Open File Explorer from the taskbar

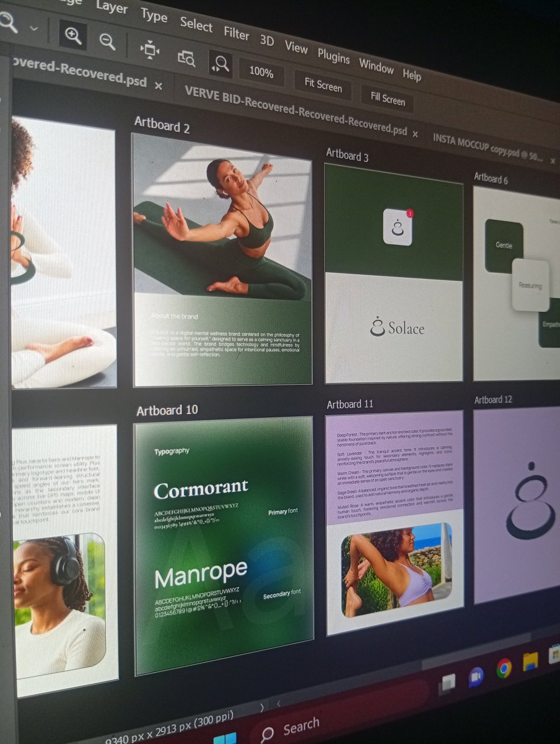(x=531, y=662)
